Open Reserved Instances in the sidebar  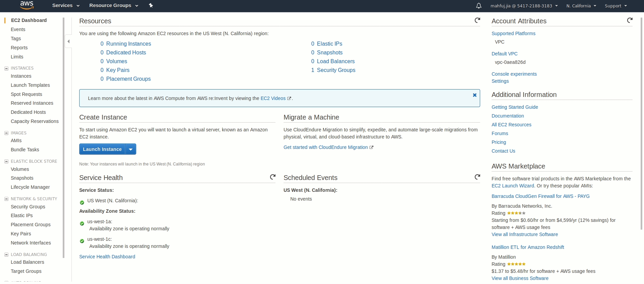(32, 103)
